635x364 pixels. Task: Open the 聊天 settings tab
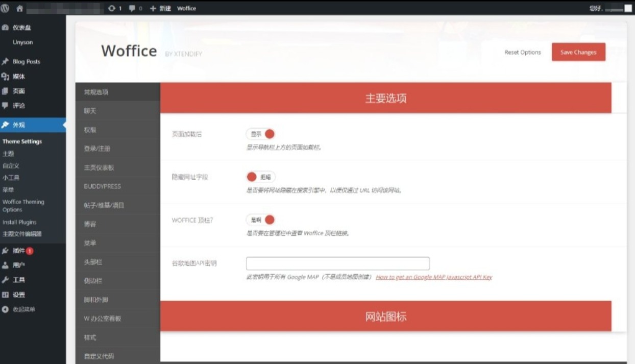tap(118, 111)
